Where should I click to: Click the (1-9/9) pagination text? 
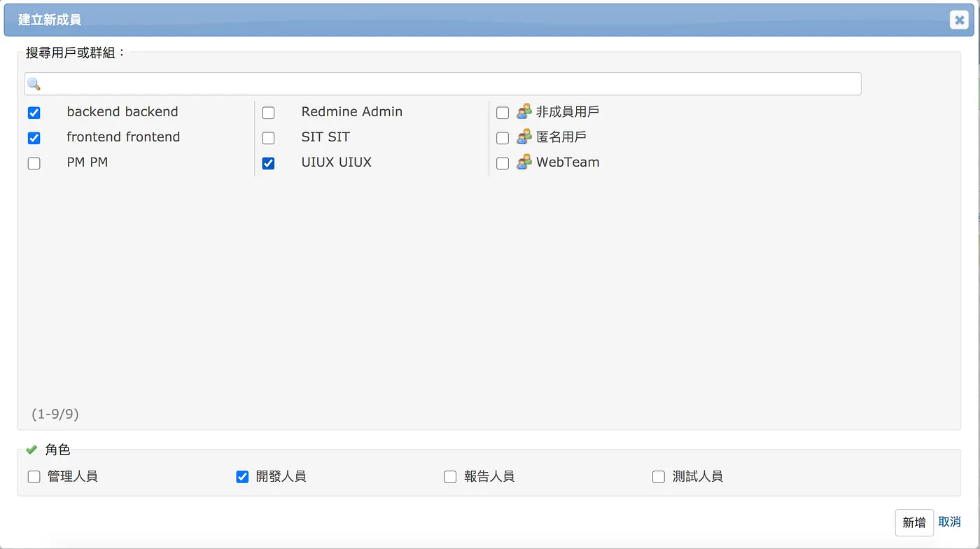coord(55,414)
